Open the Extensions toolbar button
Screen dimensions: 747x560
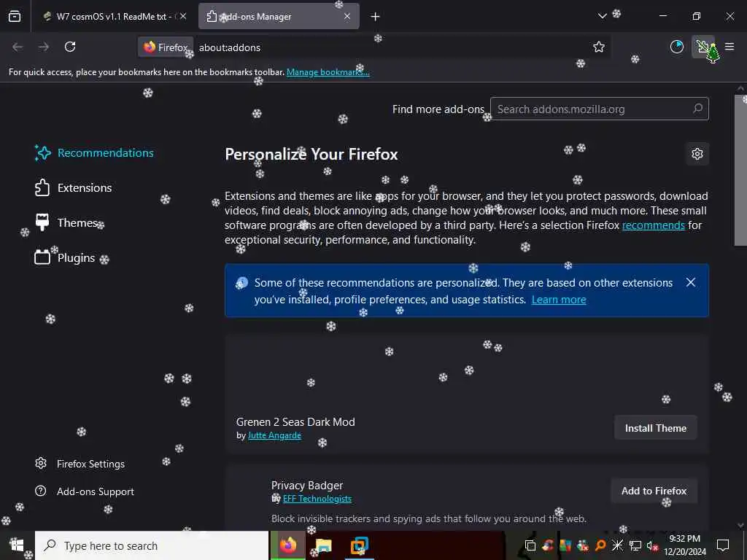pos(703,47)
